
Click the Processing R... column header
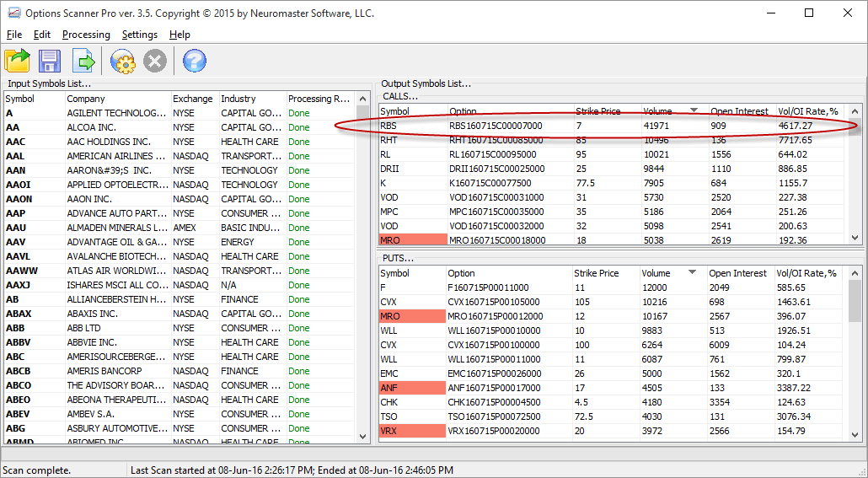320,99
